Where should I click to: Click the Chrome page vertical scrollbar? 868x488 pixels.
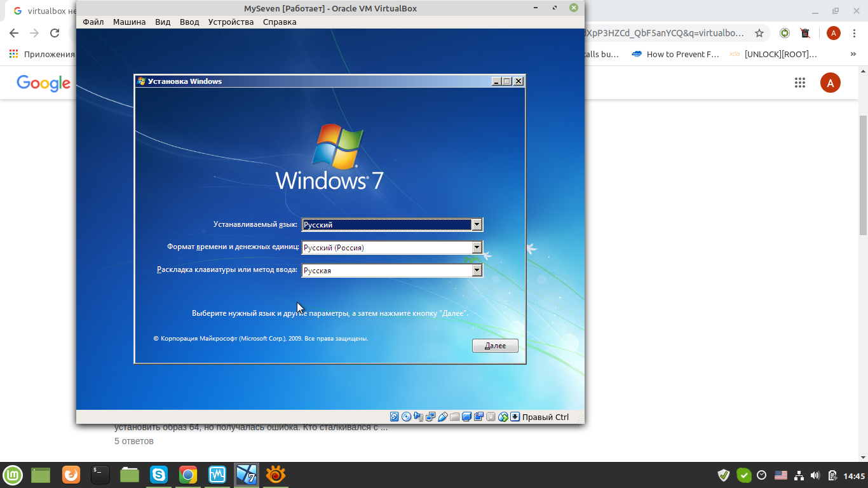click(863, 175)
